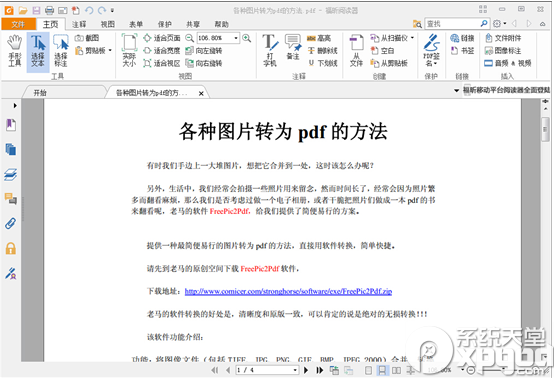Open the Comments panel in sidebar
The image size is (554, 378).
[11, 199]
